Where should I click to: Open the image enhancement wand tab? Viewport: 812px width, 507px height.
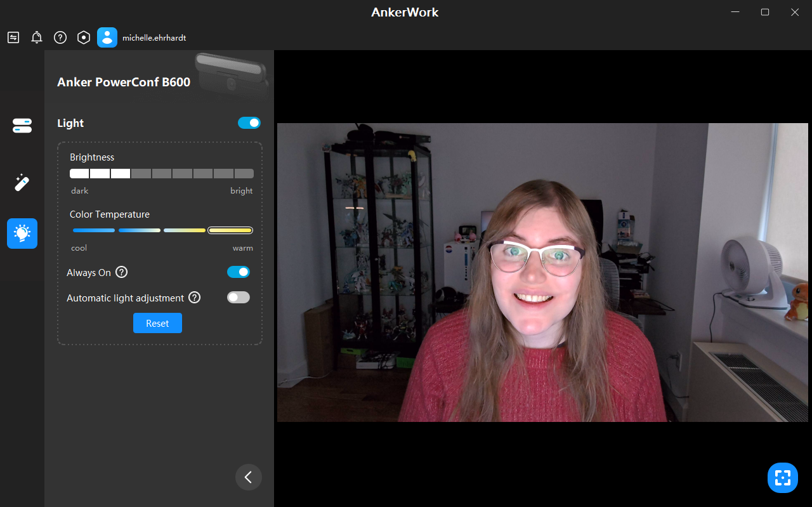coord(22,183)
